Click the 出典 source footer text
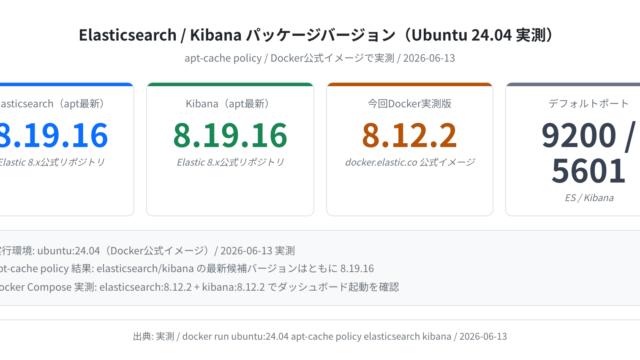The height and width of the screenshot is (360, 640). point(320,337)
